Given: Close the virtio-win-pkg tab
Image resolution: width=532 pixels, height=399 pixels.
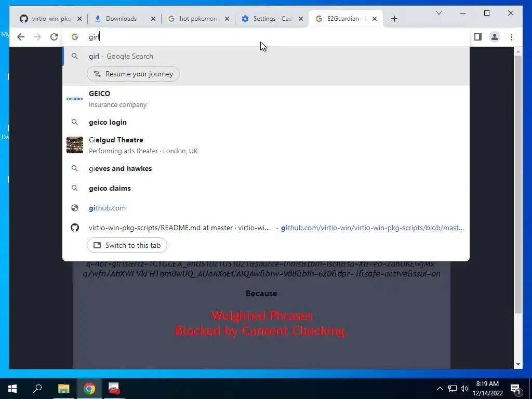Looking at the screenshot, I should click(79, 19).
